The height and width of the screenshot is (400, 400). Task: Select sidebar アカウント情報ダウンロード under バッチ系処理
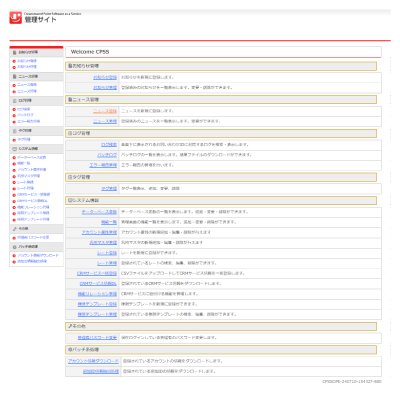pyautogui.click(x=38, y=255)
